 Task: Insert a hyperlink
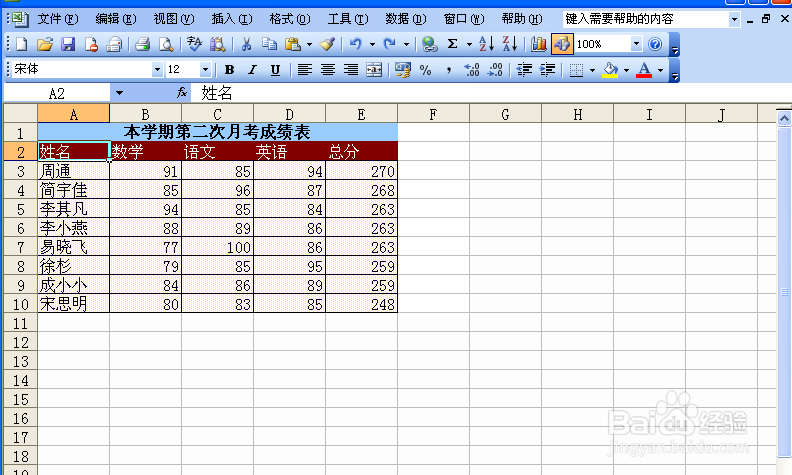429,44
